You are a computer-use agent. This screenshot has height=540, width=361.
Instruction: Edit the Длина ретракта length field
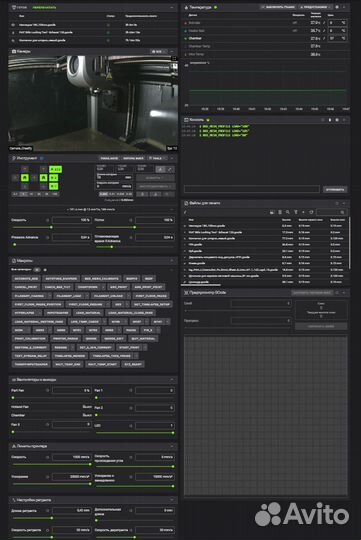(x=72, y=510)
